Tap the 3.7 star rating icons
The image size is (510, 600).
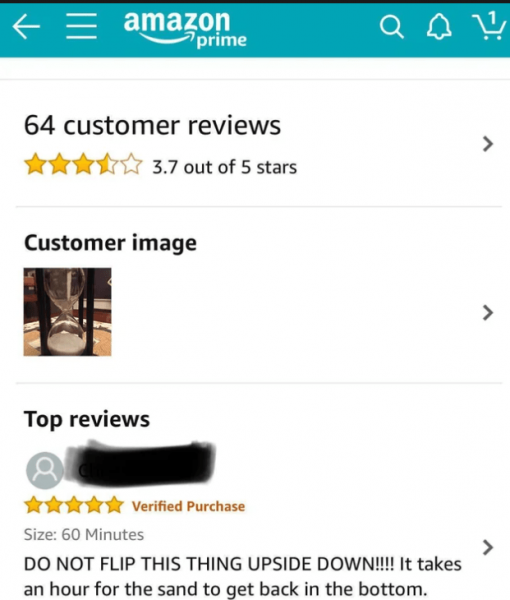coord(83,165)
